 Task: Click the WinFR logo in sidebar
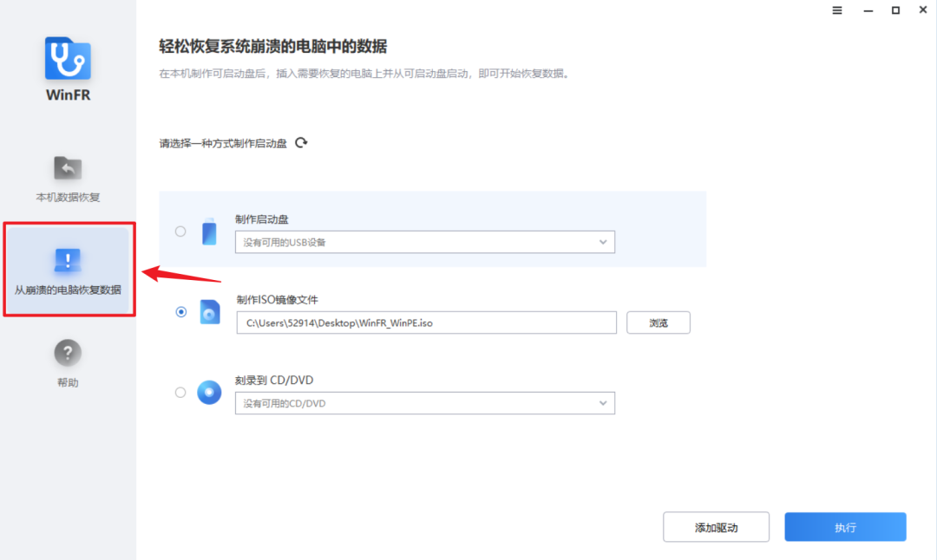point(68,61)
